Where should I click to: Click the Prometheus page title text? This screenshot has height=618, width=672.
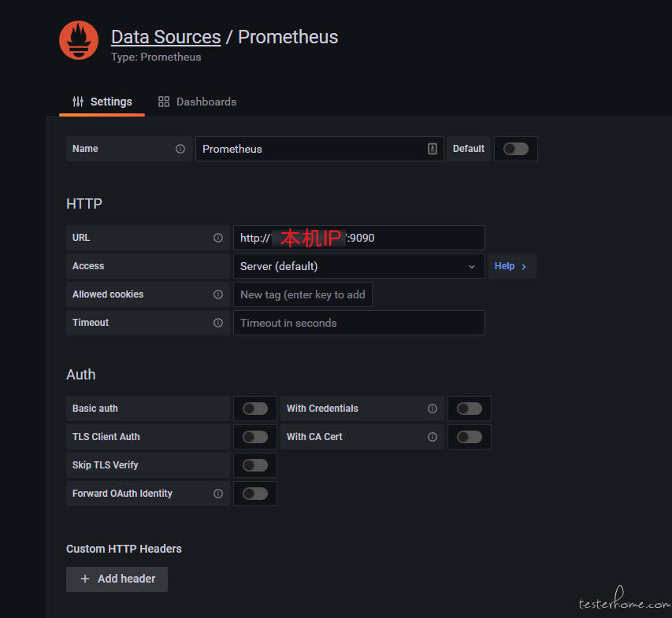(288, 37)
